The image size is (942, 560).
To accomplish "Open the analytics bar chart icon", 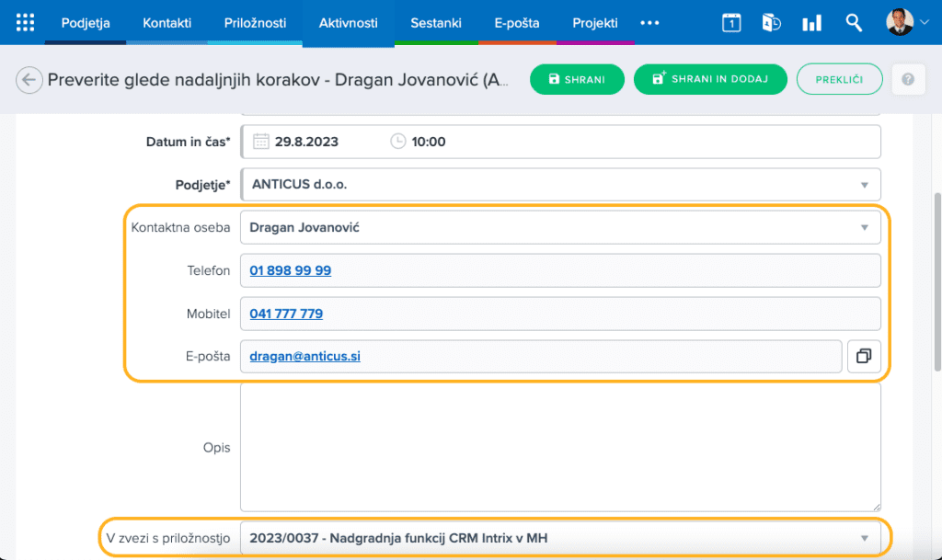I will (811, 22).
